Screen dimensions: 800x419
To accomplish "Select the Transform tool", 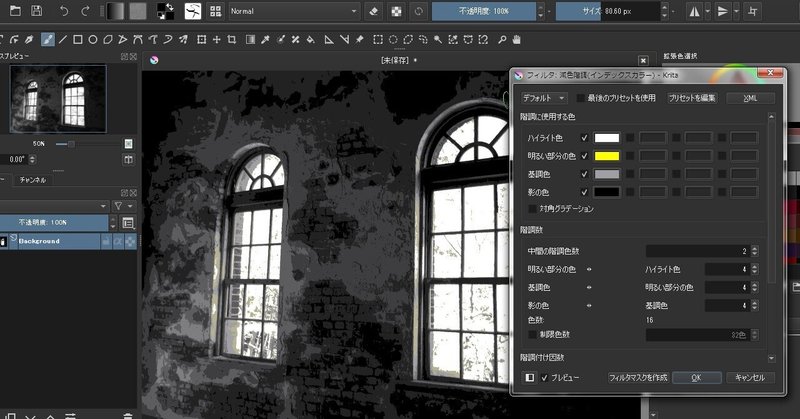I will click(x=202, y=39).
